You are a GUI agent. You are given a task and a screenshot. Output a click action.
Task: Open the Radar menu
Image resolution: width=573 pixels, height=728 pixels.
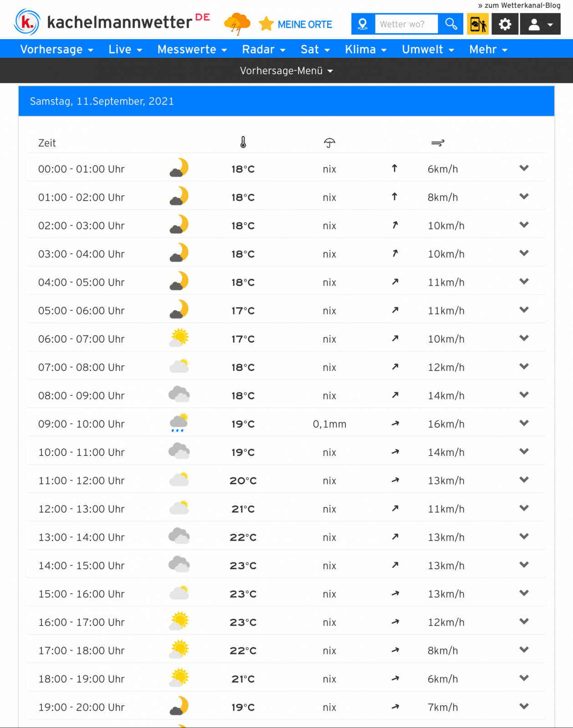coord(264,49)
